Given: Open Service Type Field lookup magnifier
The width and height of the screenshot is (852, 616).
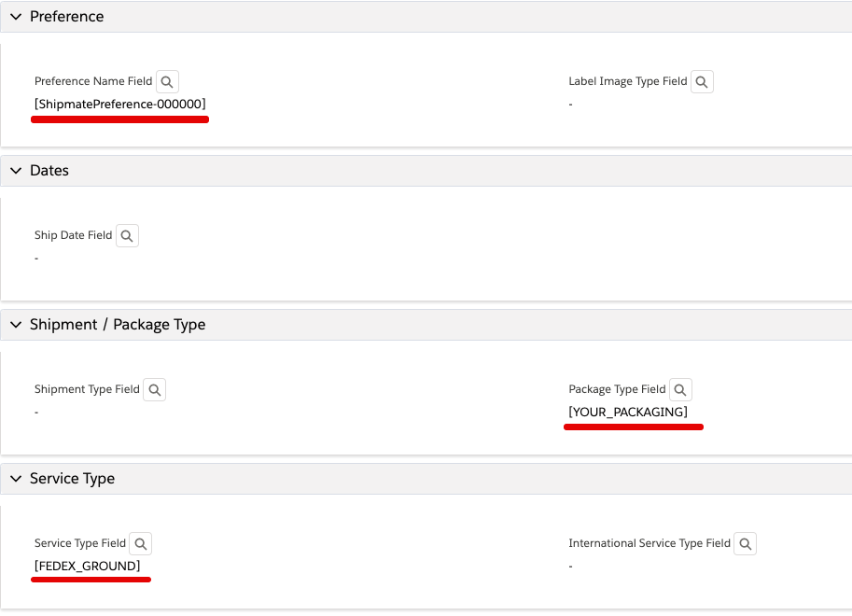Looking at the screenshot, I should 141,543.
